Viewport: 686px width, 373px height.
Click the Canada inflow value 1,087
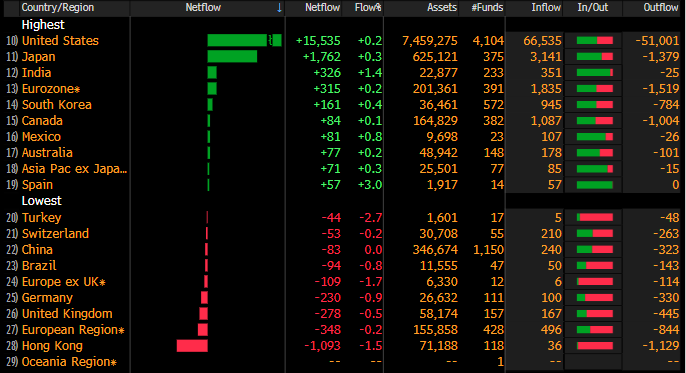[546, 121]
